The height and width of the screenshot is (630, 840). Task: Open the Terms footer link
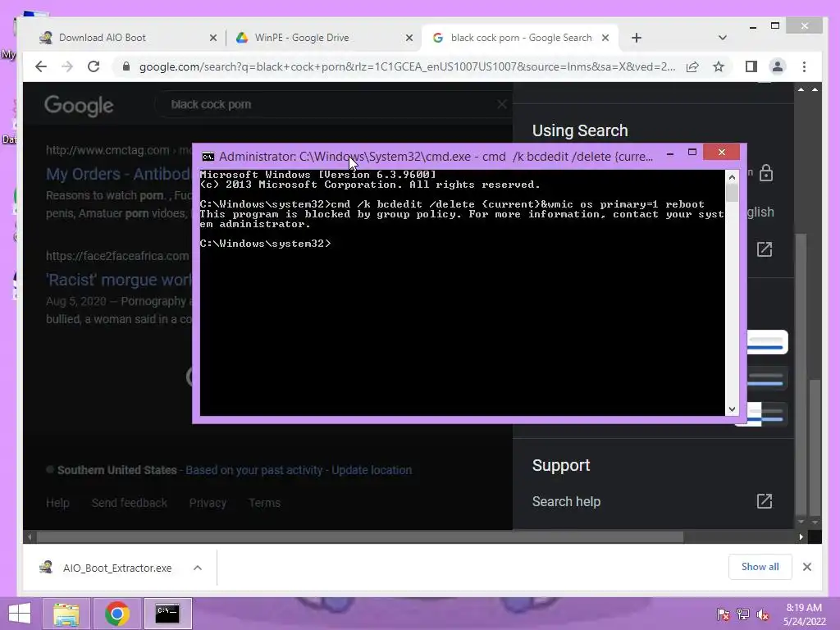[264, 503]
